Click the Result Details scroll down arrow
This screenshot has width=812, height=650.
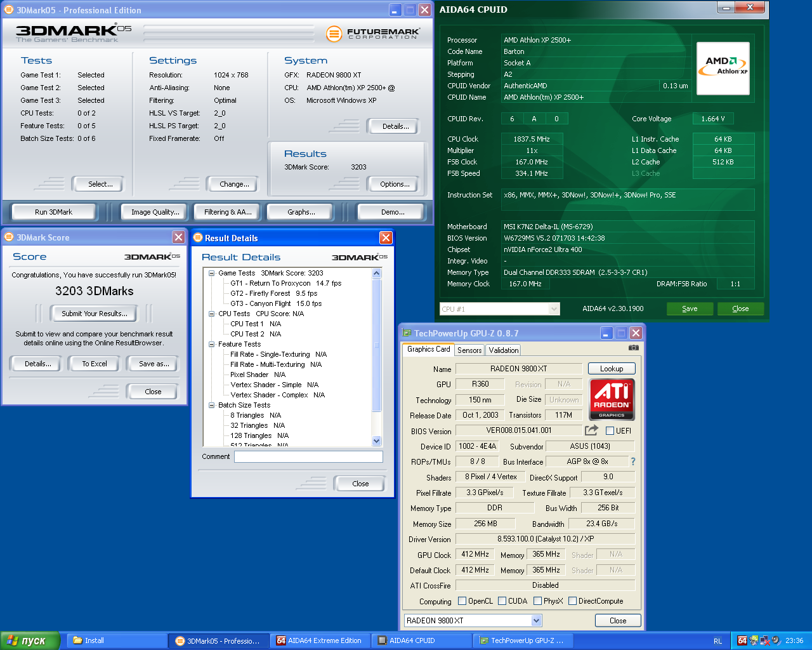pos(376,441)
